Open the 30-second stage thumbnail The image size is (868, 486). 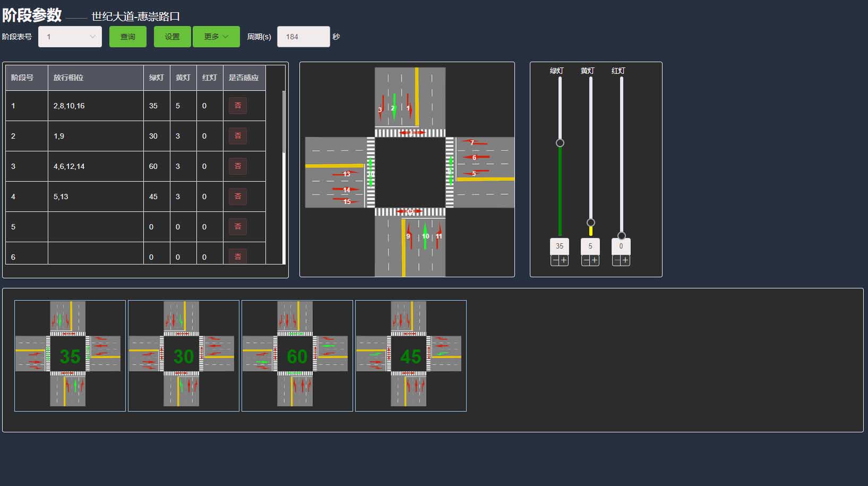[x=184, y=356]
